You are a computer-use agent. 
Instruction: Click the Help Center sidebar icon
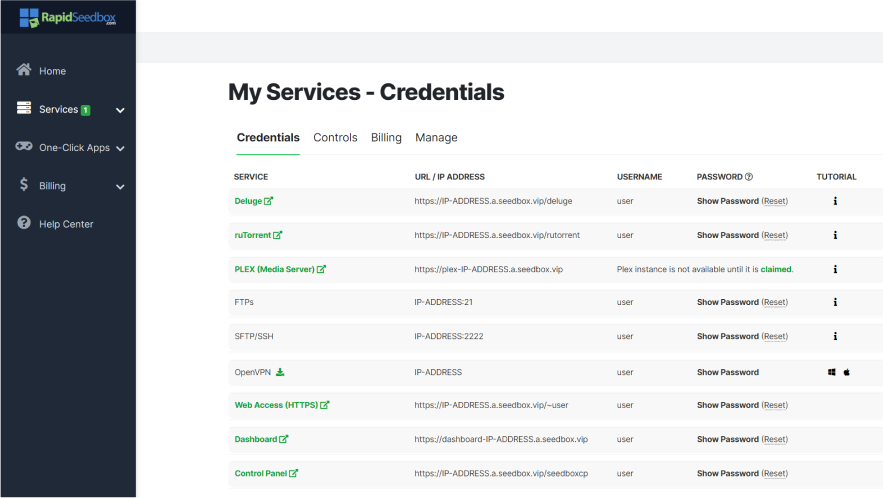[24, 223]
